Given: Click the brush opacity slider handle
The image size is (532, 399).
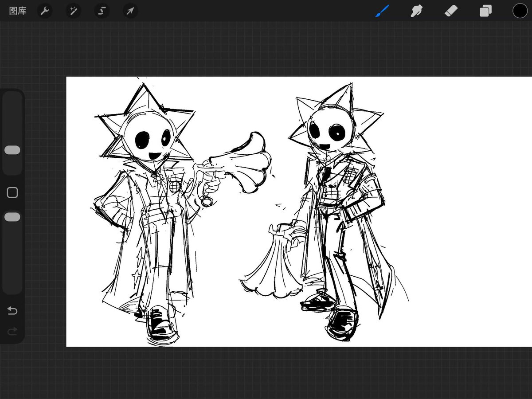Looking at the screenshot, I should coord(12,217).
